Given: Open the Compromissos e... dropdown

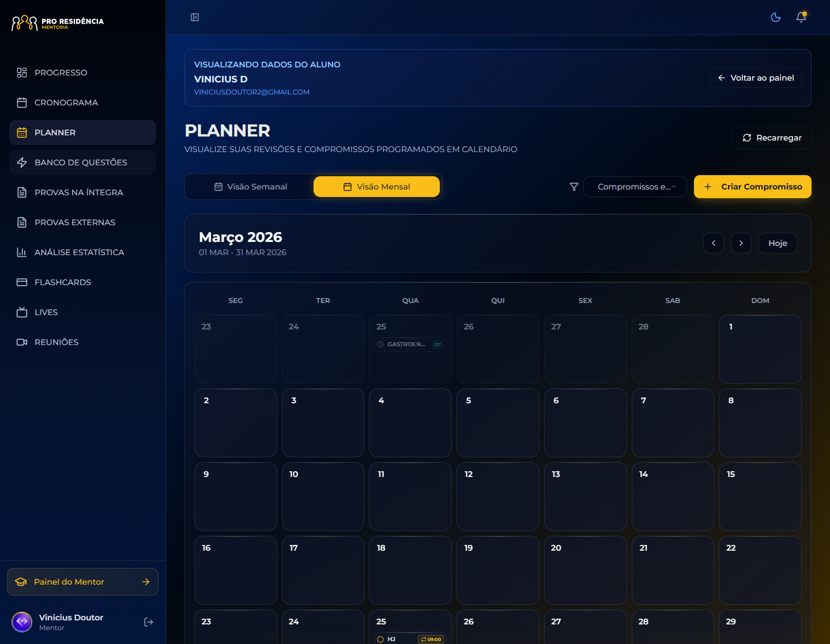Looking at the screenshot, I should pos(635,187).
